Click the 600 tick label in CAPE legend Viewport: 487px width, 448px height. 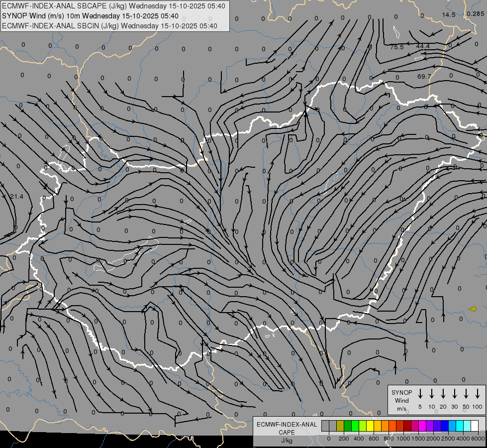(x=374, y=439)
